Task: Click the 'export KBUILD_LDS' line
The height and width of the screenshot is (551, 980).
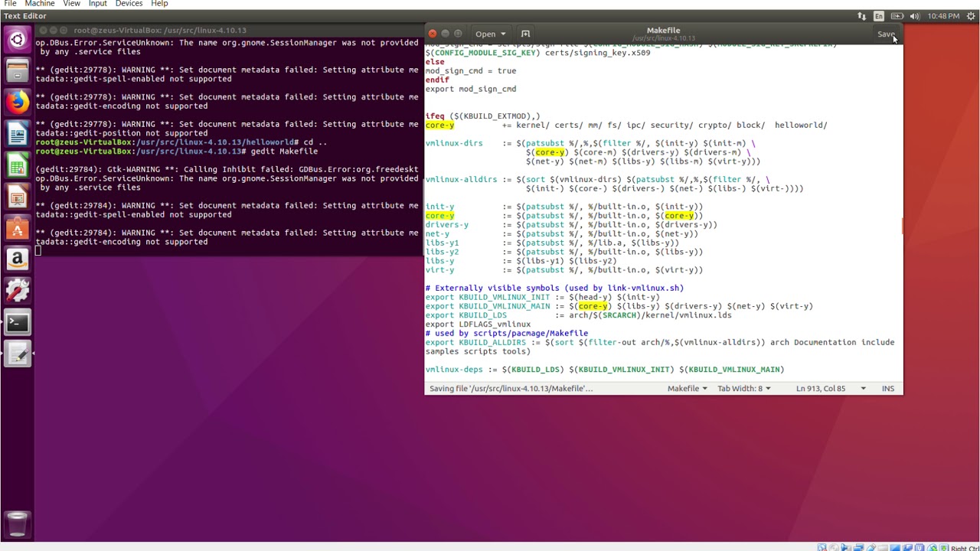Action: pos(578,315)
